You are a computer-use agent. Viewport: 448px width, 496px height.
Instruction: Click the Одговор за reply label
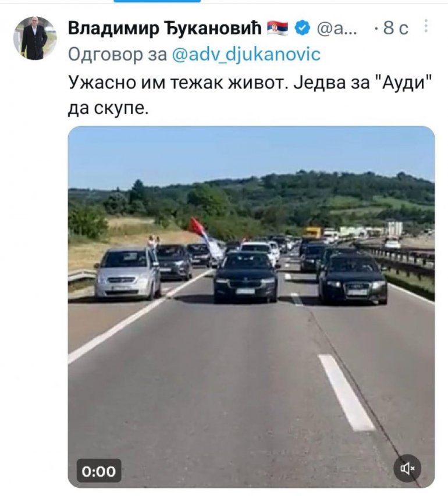click(118, 55)
